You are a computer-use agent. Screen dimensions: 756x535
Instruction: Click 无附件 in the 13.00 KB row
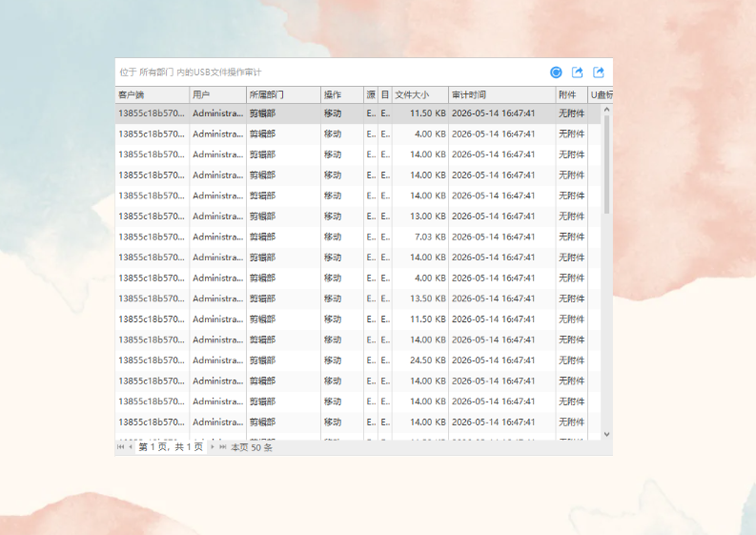coord(571,216)
